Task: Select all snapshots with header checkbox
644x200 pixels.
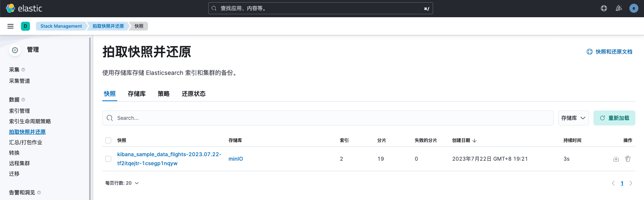Action: pos(108,140)
